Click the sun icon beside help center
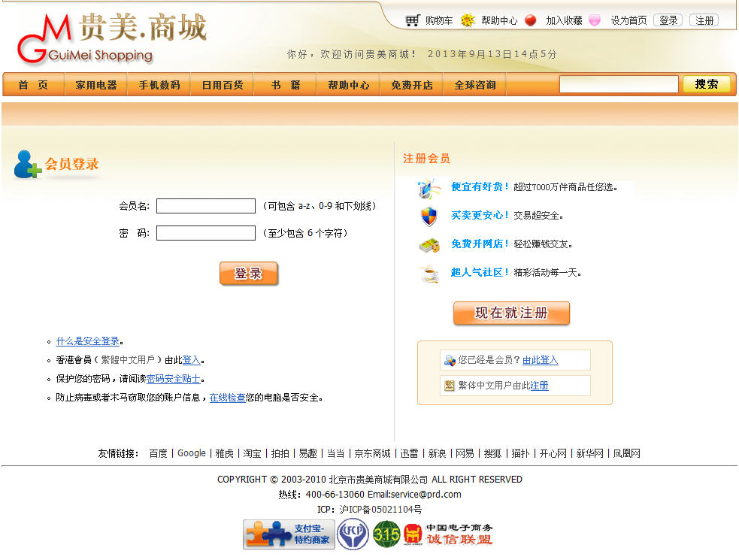This screenshot has width=739, height=560. [x=468, y=20]
